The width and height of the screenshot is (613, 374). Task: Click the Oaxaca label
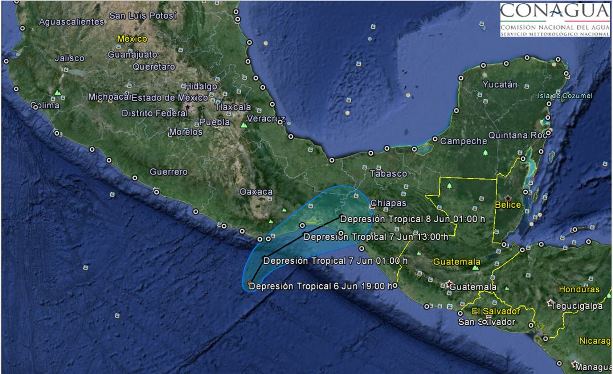click(256, 192)
